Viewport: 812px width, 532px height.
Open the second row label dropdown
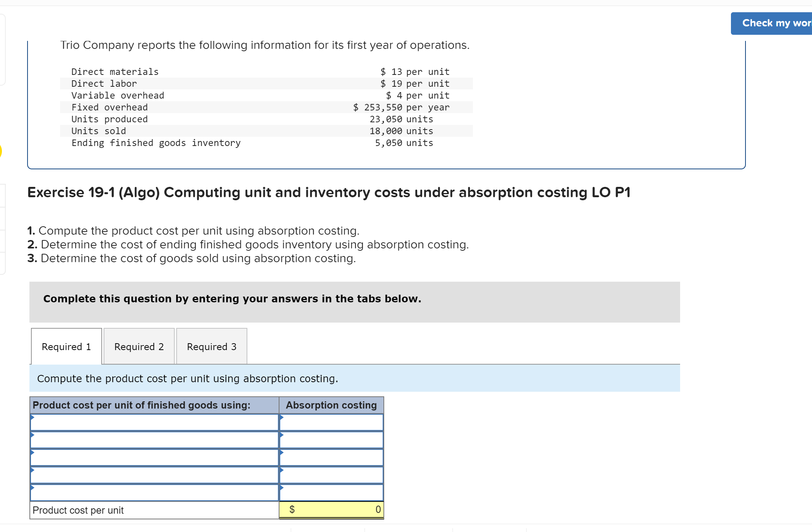(153, 440)
